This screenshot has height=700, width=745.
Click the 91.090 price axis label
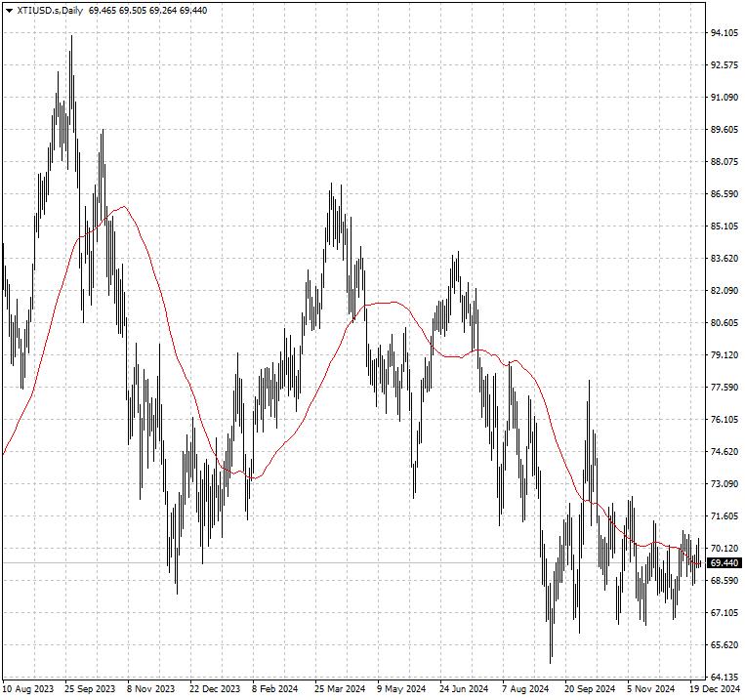point(724,98)
